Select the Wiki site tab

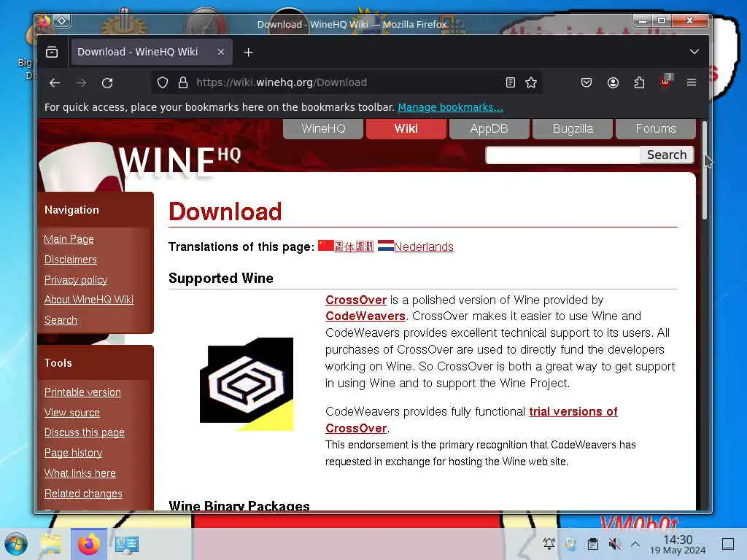point(406,128)
